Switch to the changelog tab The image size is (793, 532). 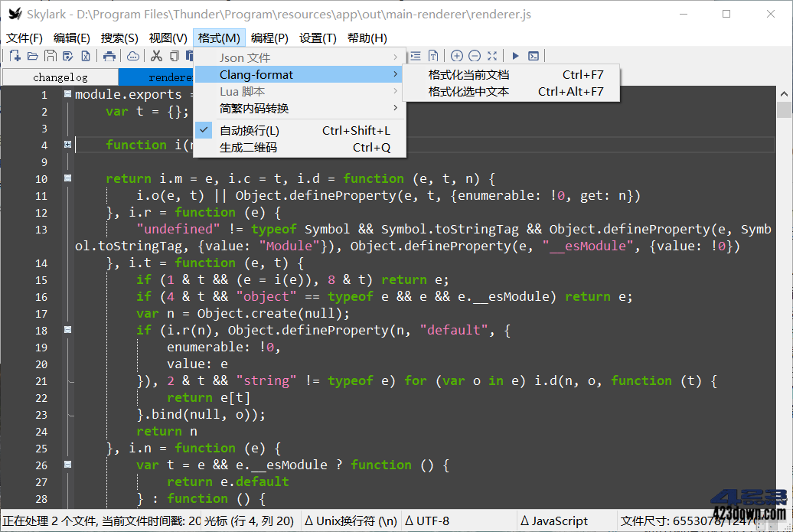(60, 77)
